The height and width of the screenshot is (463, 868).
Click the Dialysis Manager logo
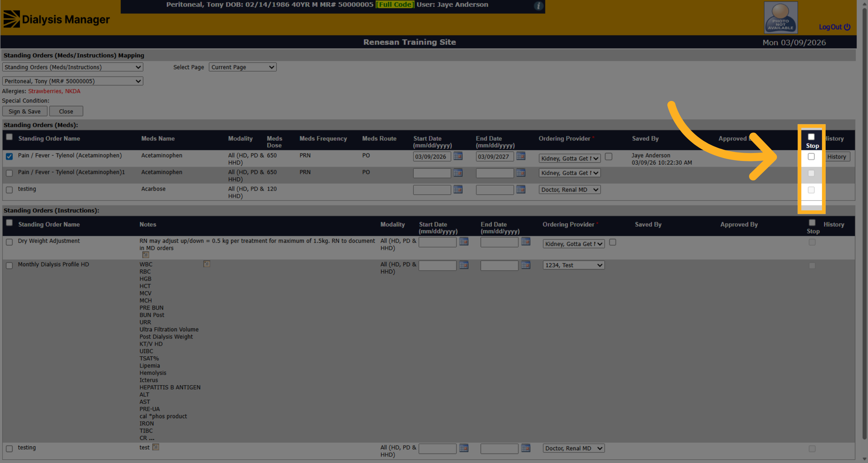(57, 19)
